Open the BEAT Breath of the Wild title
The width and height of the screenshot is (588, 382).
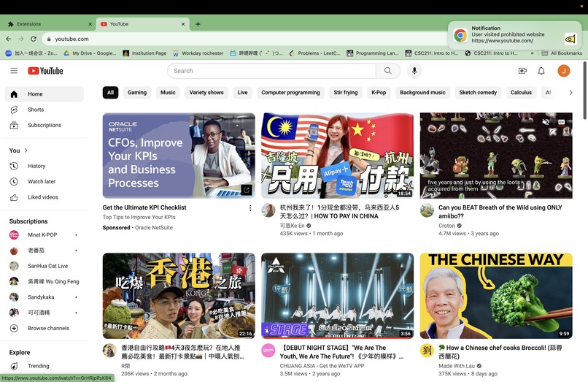pos(500,212)
